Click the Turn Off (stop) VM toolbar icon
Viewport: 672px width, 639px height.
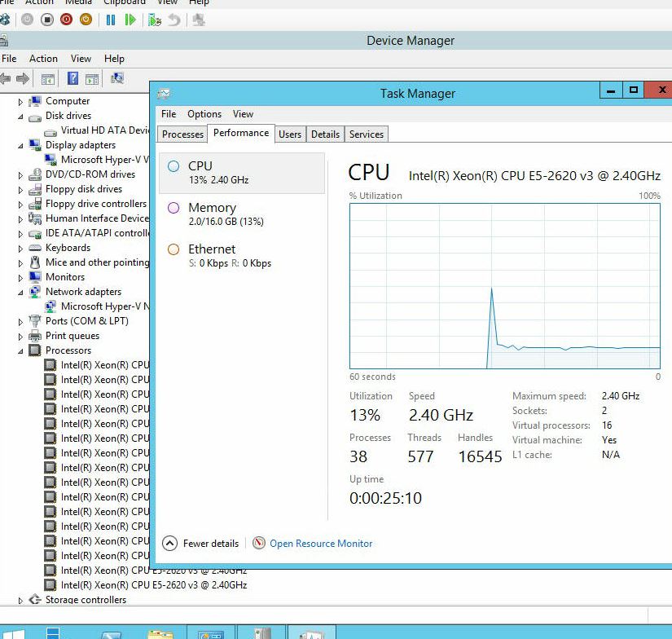point(47,20)
